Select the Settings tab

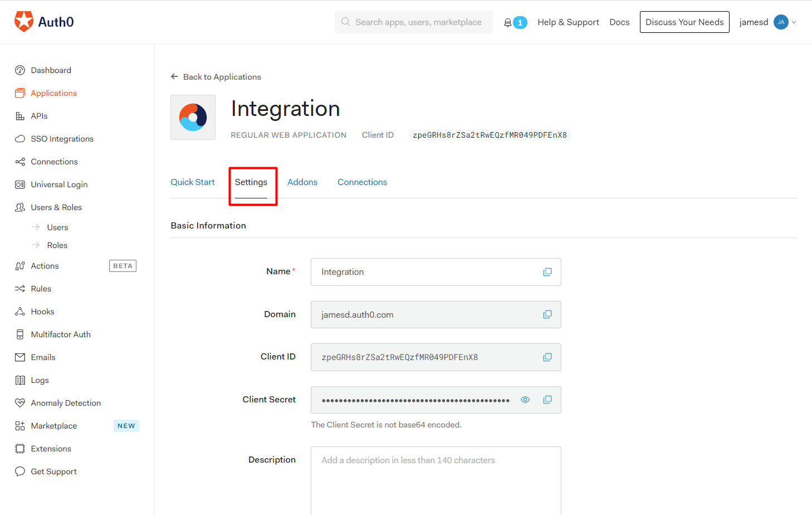[x=251, y=182]
